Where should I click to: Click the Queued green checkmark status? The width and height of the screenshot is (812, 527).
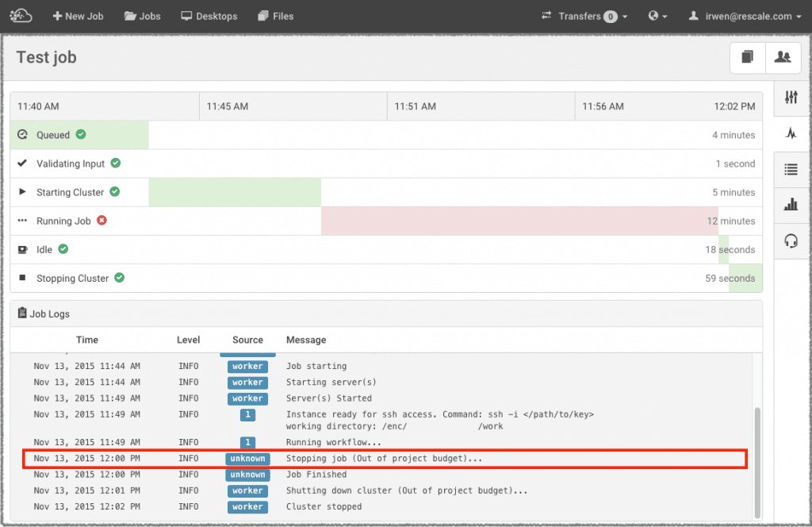(80, 135)
